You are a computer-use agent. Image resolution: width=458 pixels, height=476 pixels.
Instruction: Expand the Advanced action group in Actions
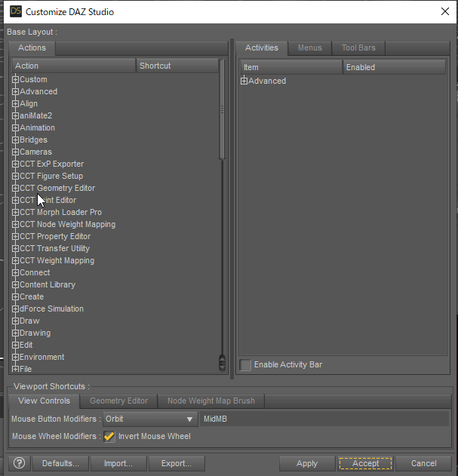coord(15,92)
